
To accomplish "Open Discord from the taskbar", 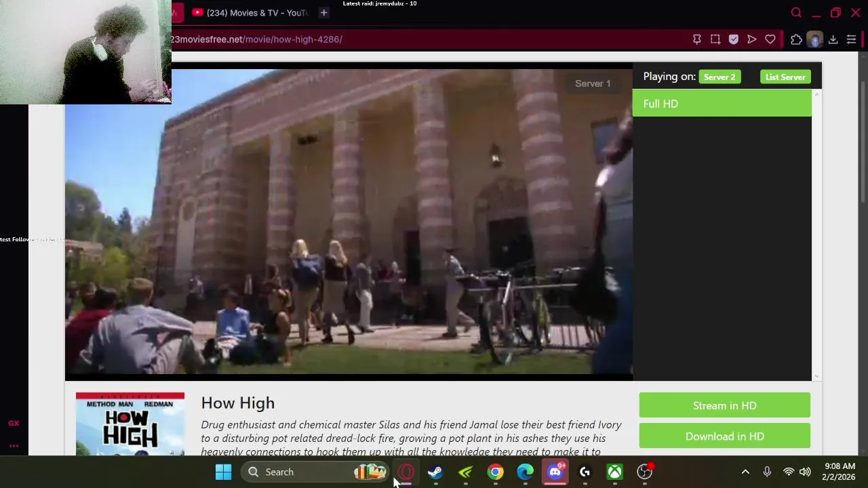I will point(555,472).
